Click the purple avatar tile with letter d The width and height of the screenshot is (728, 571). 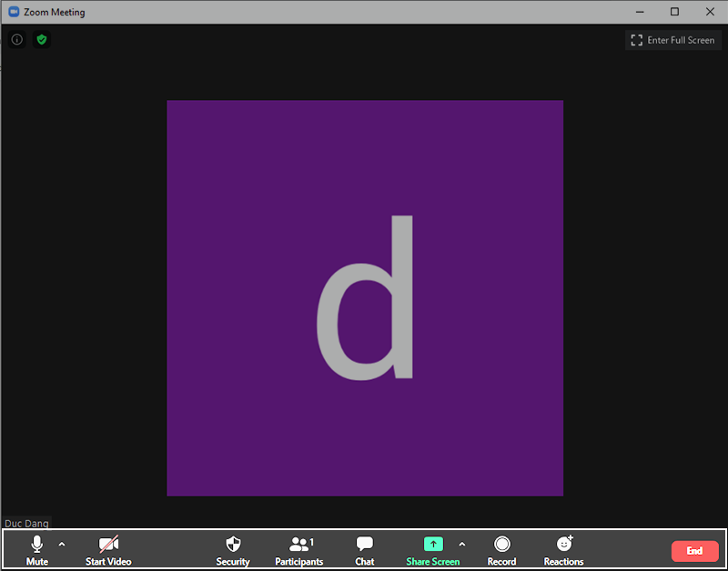point(365,297)
